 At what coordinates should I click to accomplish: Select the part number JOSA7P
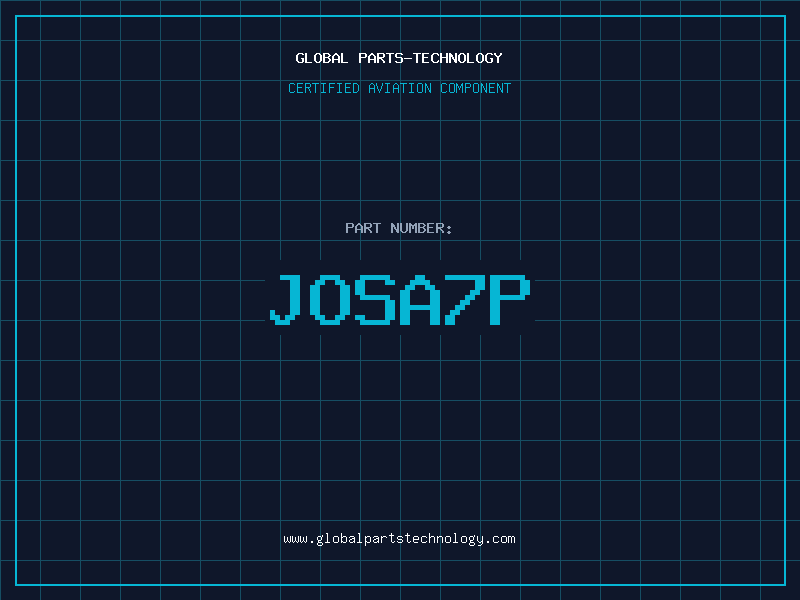(400, 299)
